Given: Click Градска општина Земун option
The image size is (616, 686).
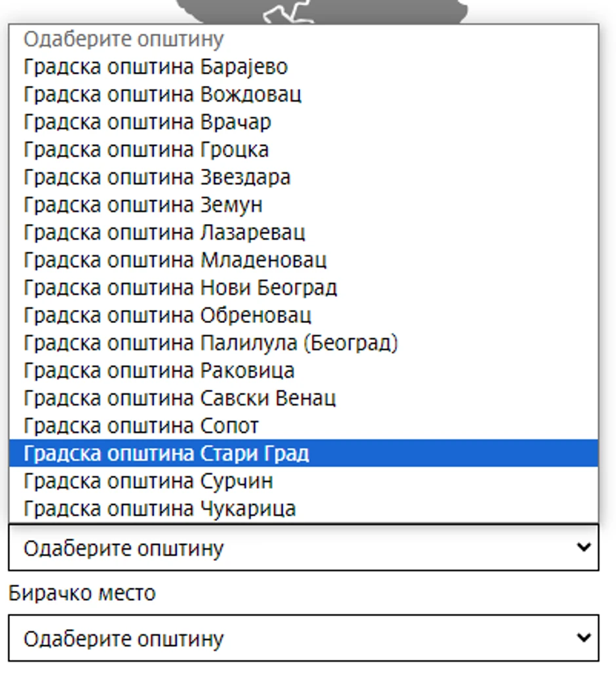Looking at the screenshot, I should click(143, 204).
